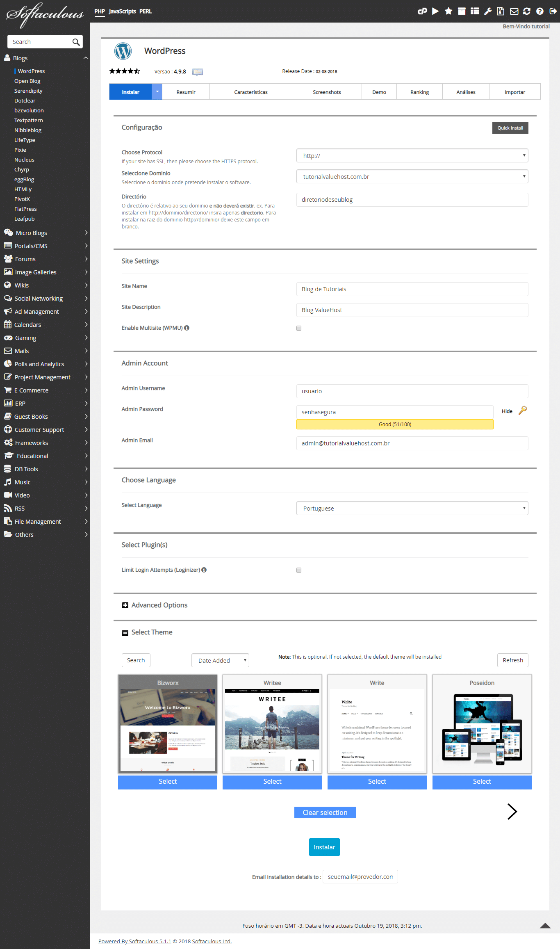Screen dimensions: 560x949
Task: Open Serendipity in the Blogs list
Action: [x=28, y=91]
